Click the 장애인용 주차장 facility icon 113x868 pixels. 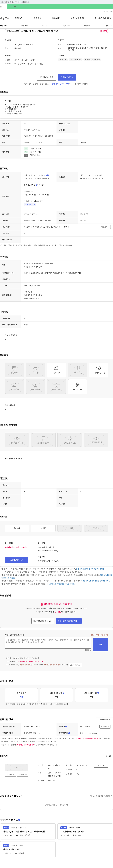(17, 440)
